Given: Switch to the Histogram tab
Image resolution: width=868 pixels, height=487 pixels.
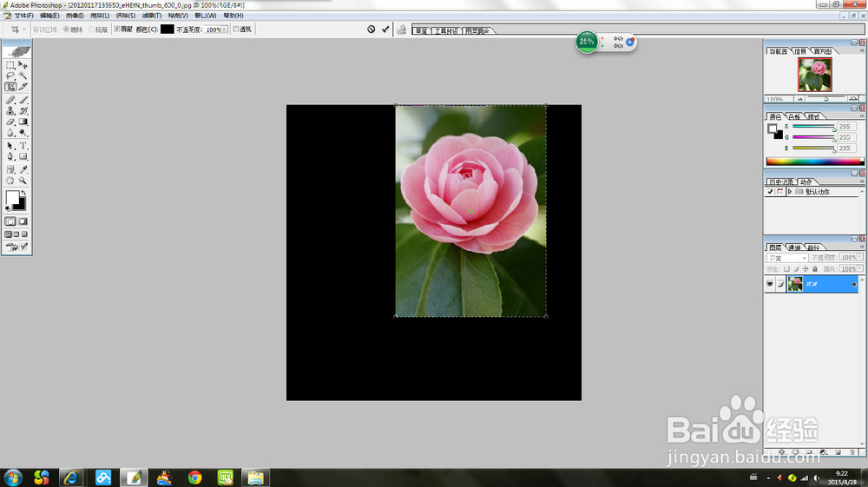Looking at the screenshot, I should [823, 51].
